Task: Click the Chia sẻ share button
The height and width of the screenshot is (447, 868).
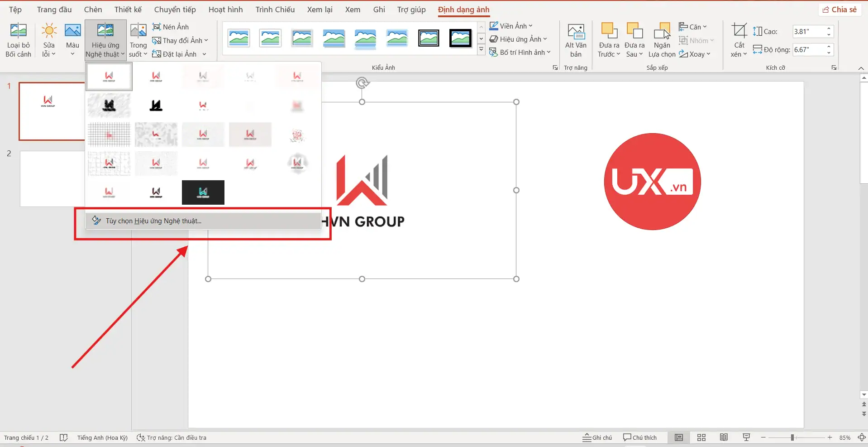Action: point(839,10)
